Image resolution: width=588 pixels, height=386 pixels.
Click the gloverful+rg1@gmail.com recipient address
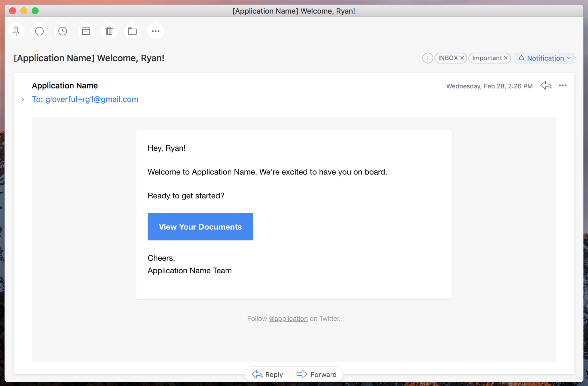pyautogui.click(x=92, y=99)
